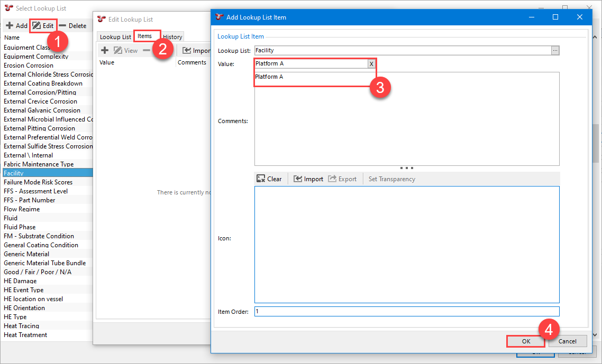The image size is (602, 364).
Task: Click the Lookup List Facility field
Action: [403, 50]
